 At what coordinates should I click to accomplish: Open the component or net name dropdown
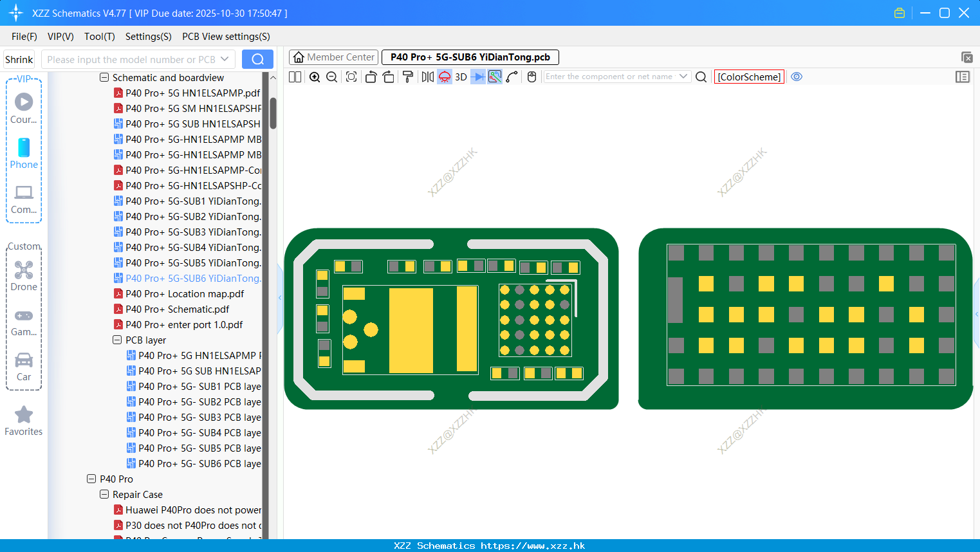[x=683, y=77]
